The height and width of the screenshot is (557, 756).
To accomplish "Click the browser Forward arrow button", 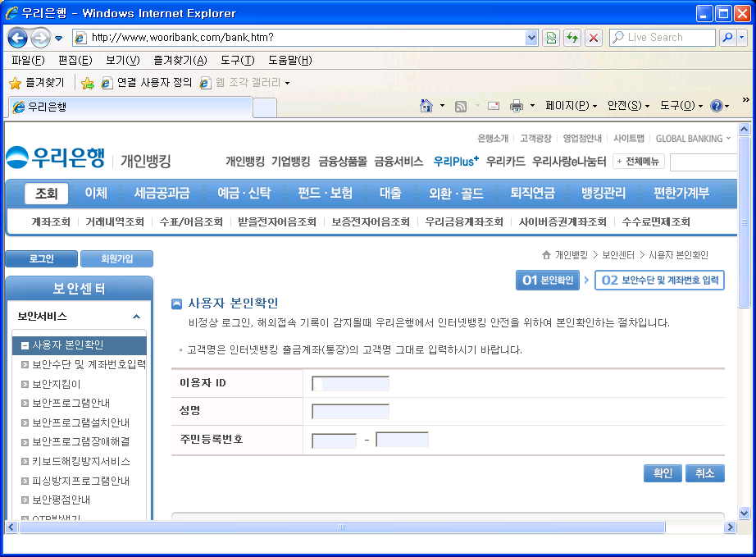I will click(40, 38).
